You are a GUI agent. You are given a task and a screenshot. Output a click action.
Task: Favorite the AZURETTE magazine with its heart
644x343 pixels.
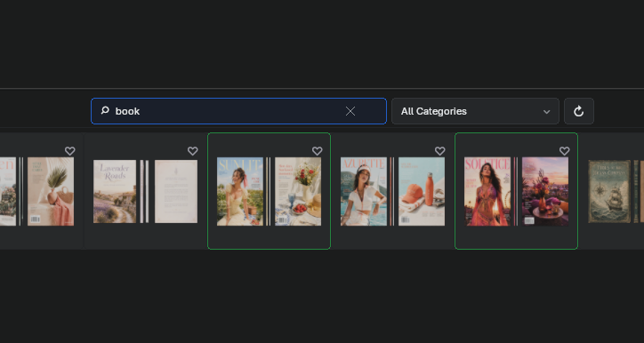[440, 151]
